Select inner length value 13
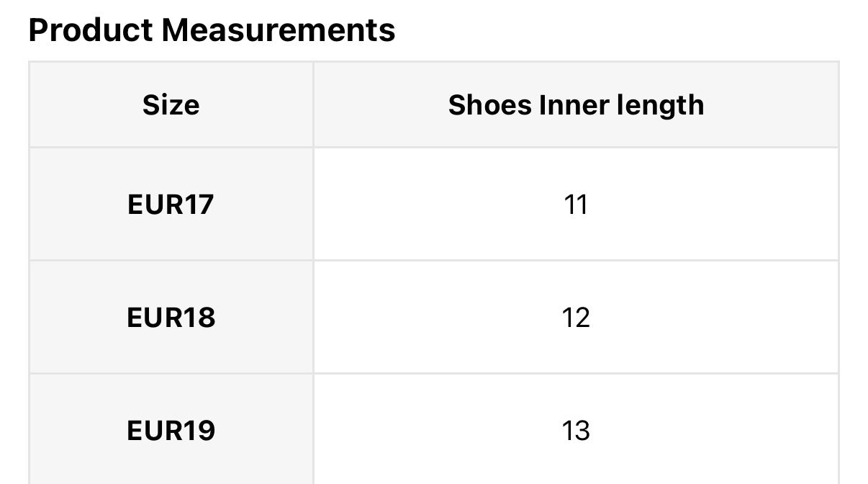 click(576, 431)
